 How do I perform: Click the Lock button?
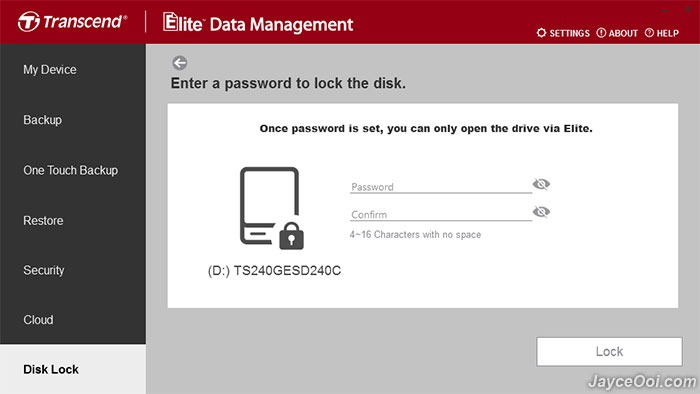click(x=609, y=352)
